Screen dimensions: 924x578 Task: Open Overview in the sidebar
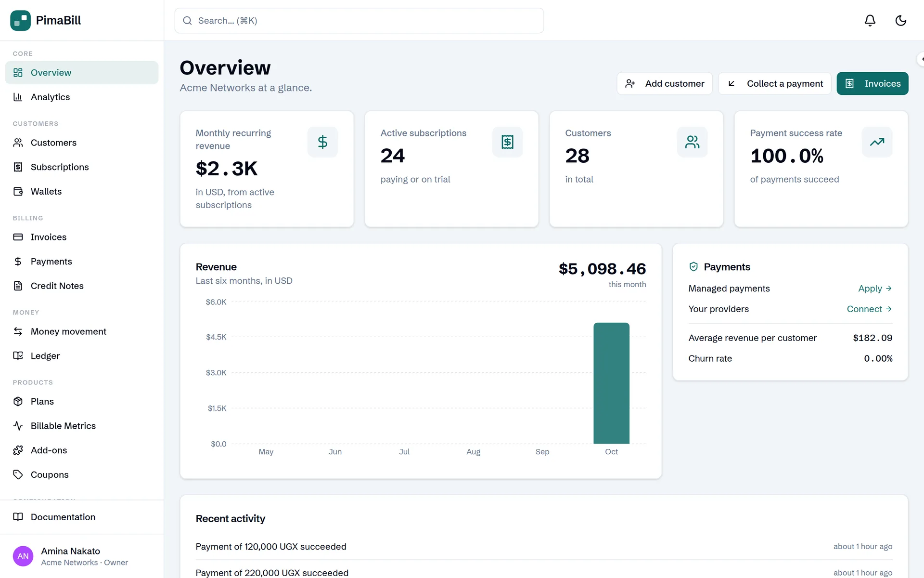coord(82,72)
